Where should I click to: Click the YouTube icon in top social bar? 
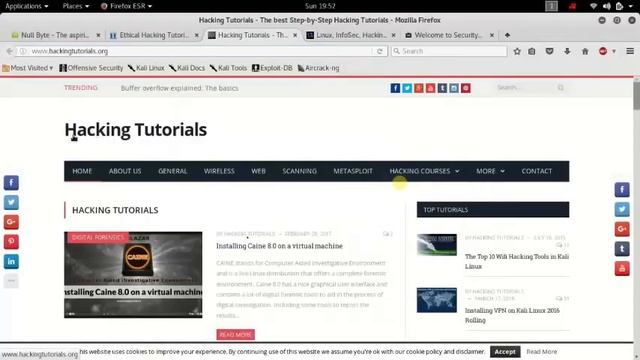click(430, 88)
